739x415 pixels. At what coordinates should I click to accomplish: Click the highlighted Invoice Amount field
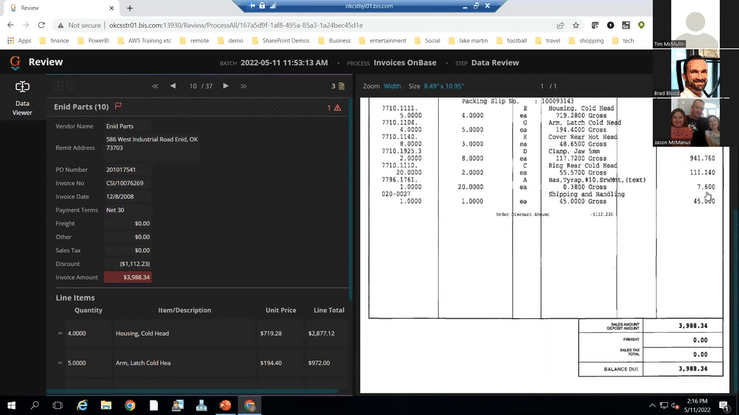tap(129, 277)
